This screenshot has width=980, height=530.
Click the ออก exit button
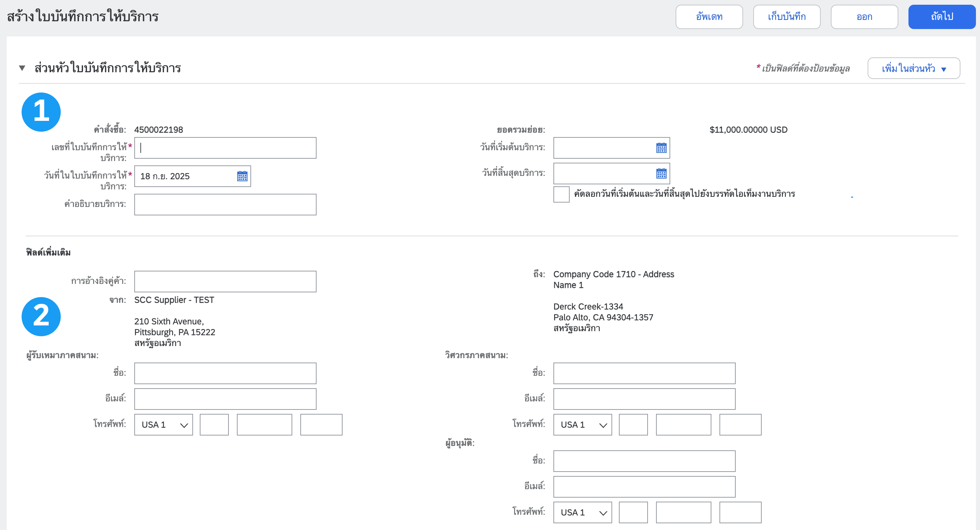coord(864,17)
